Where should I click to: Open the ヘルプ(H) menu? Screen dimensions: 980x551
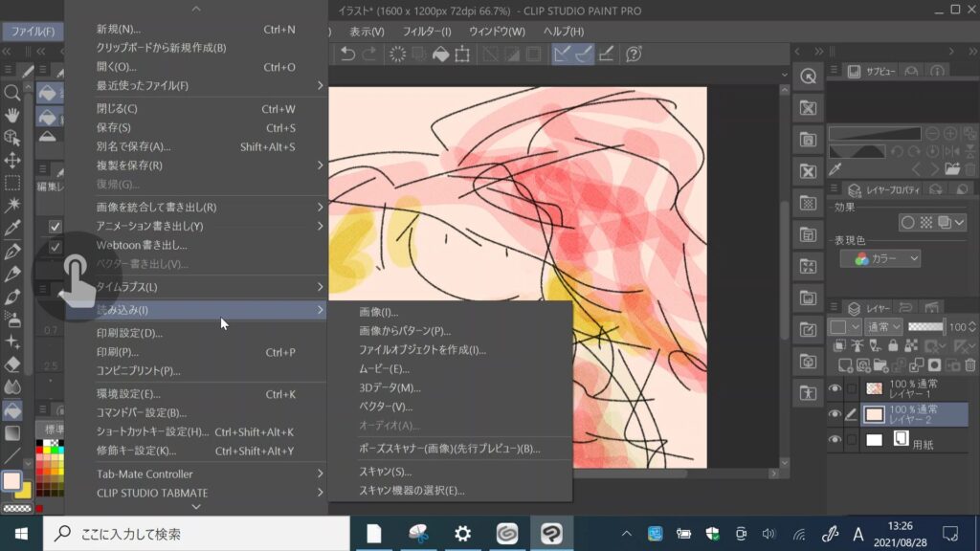564,32
